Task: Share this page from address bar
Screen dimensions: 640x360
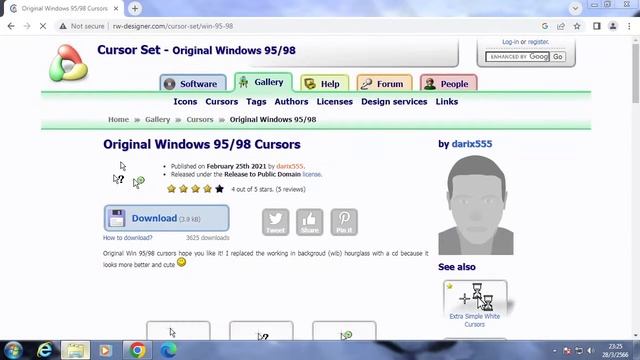Action: pyautogui.click(x=561, y=26)
